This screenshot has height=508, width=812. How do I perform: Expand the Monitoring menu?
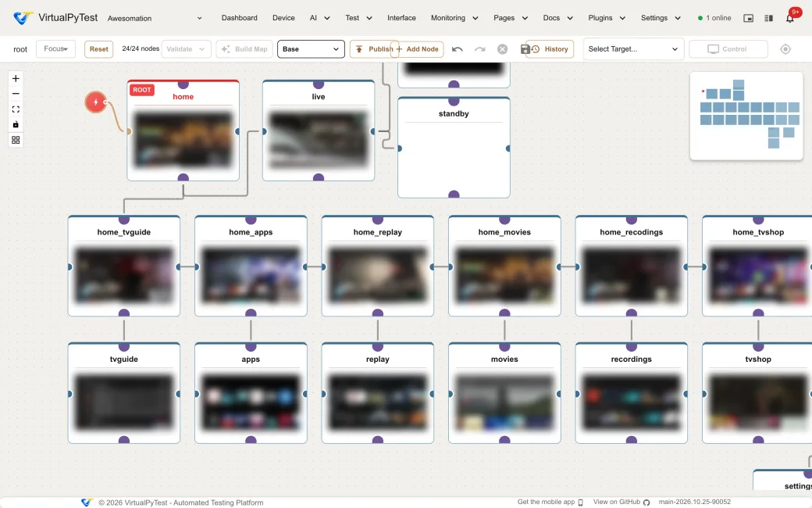[x=454, y=18]
